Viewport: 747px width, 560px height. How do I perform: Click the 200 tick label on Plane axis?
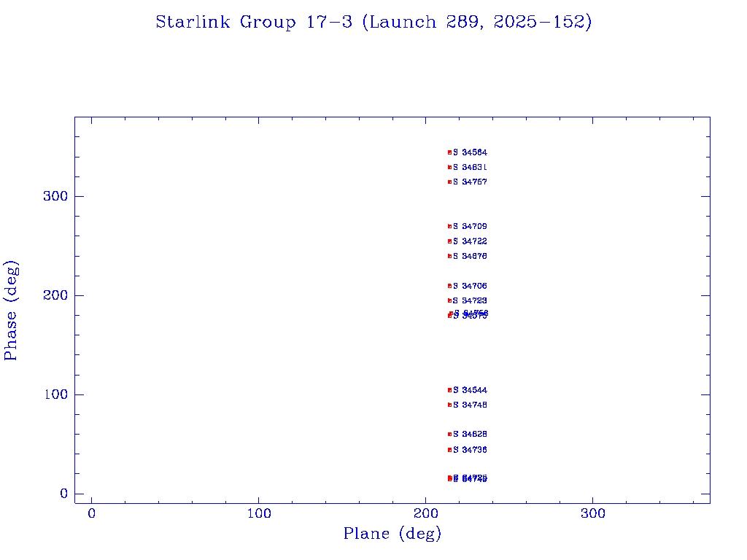[426, 514]
